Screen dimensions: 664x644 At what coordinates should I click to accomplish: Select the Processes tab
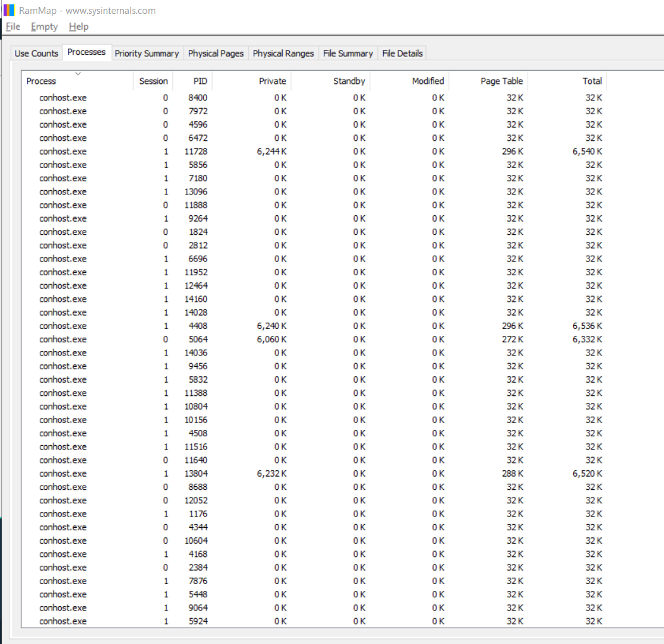(x=86, y=52)
